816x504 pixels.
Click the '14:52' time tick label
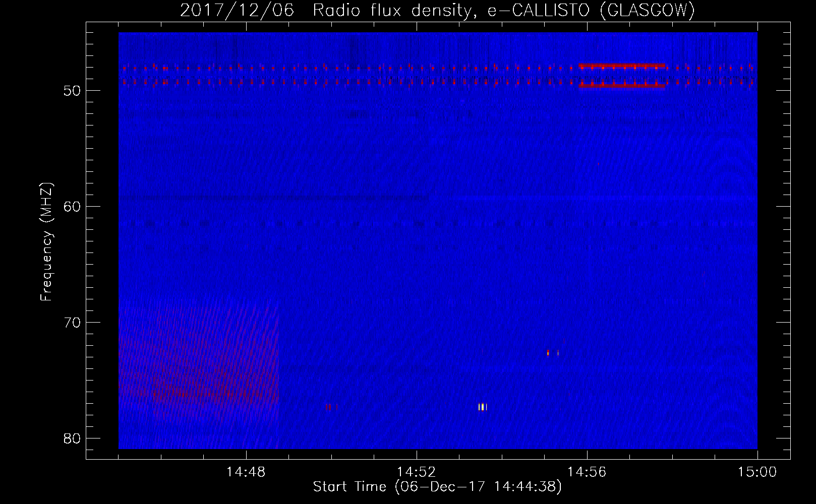pyautogui.click(x=417, y=472)
